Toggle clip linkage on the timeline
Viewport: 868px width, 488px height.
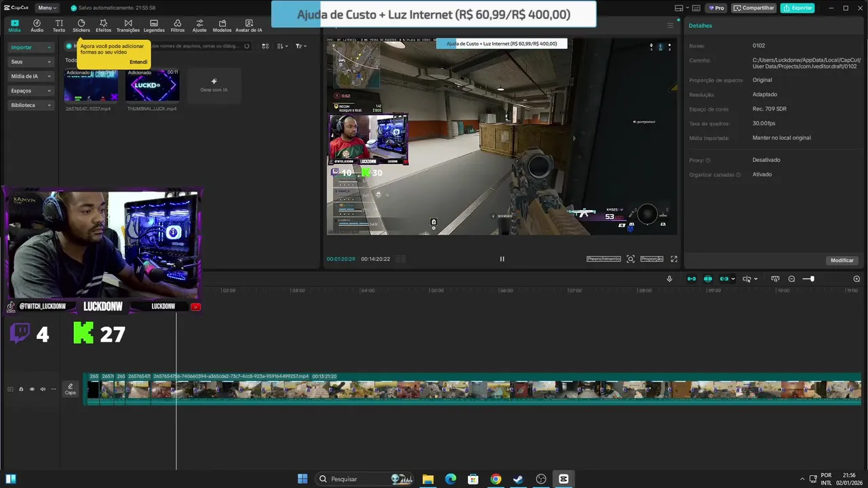coord(724,279)
